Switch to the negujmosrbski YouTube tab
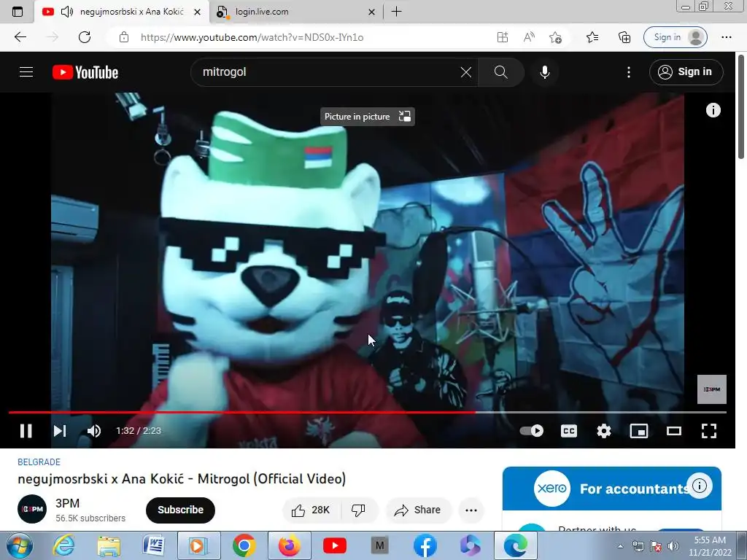747x560 pixels. click(122, 12)
